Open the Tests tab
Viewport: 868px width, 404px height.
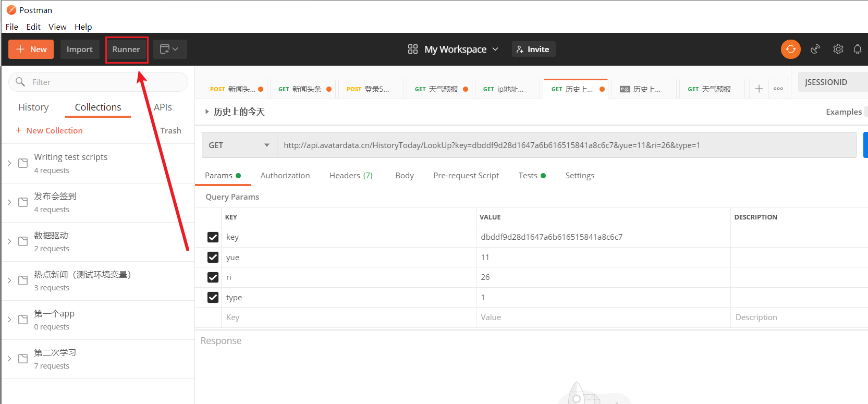[x=532, y=176]
